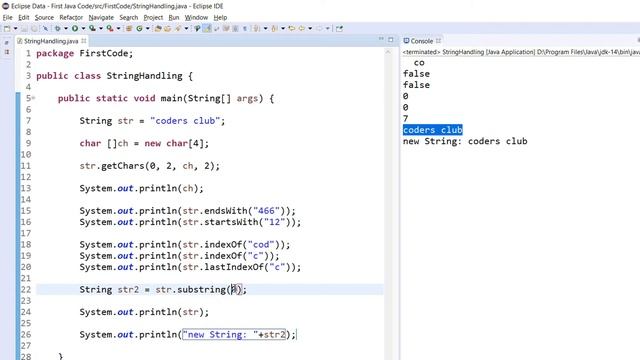Expand the External Tools dropdown arrow

(x=118, y=29)
